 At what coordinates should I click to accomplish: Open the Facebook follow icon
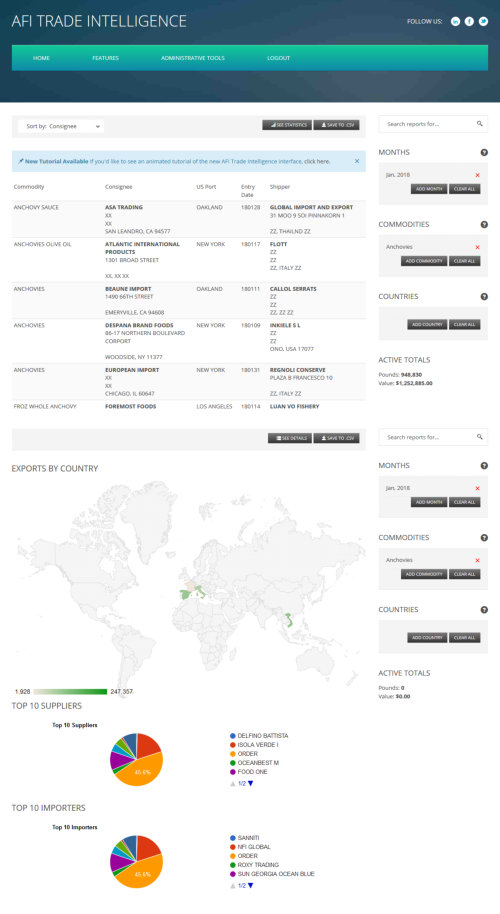coord(469,22)
